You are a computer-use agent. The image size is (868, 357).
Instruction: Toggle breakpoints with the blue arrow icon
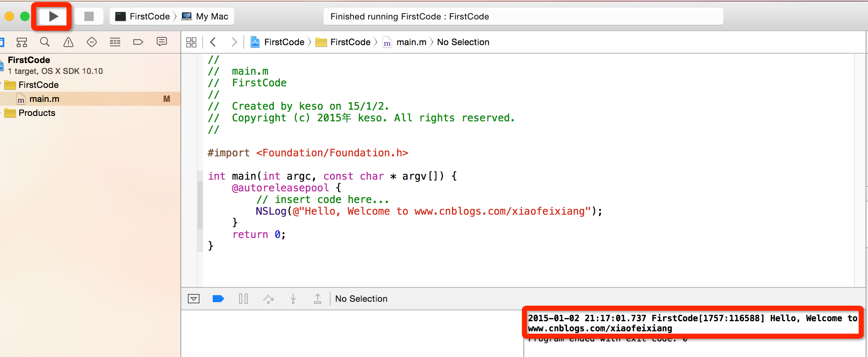pyautogui.click(x=218, y=299)
